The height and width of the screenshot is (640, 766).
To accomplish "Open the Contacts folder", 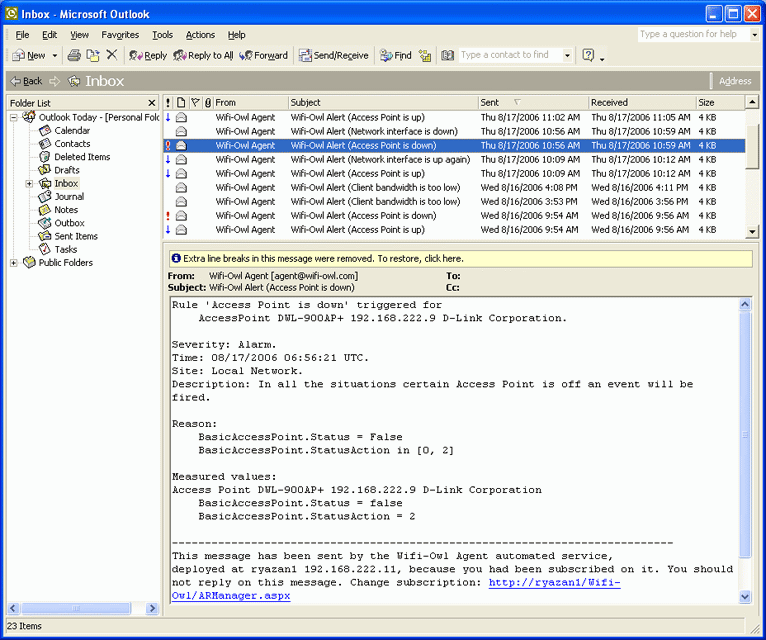I will click(72, 144).
